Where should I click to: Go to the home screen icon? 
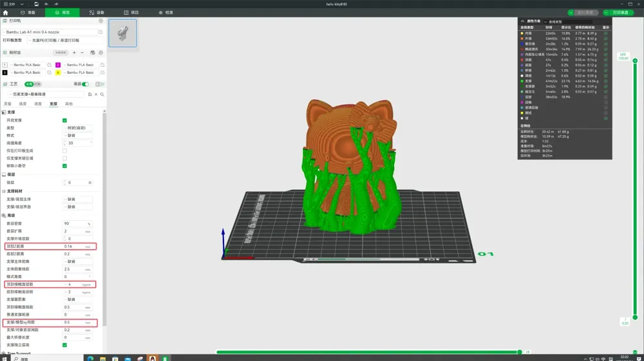pyautogui.click(x=5, y=13)
